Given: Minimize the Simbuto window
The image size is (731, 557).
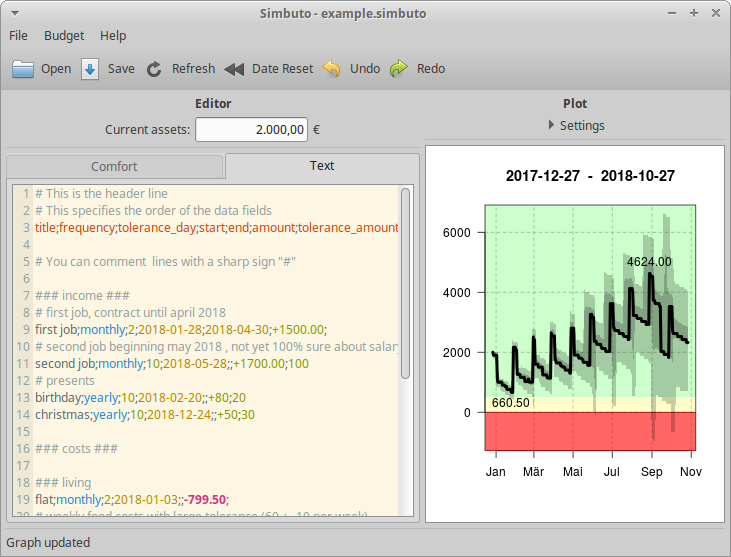Looking at the screenshot, I should pos(673,13).
